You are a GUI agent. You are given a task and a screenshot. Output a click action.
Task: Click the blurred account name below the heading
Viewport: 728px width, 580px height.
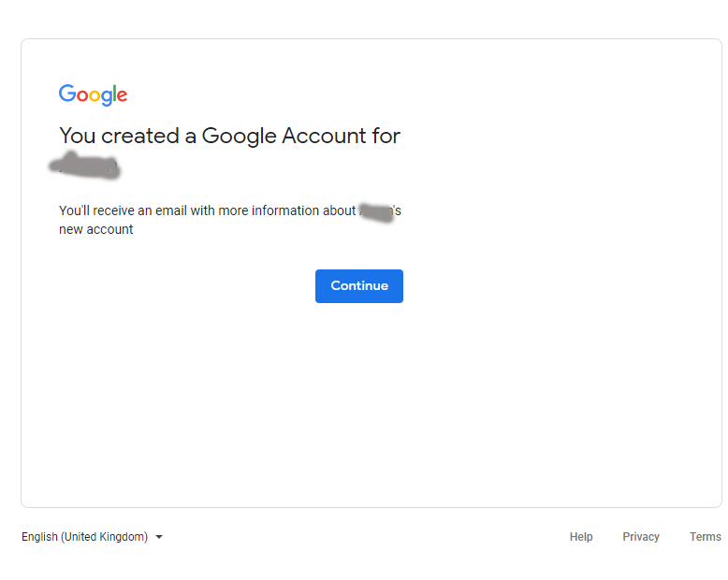(x=86, y=168)
